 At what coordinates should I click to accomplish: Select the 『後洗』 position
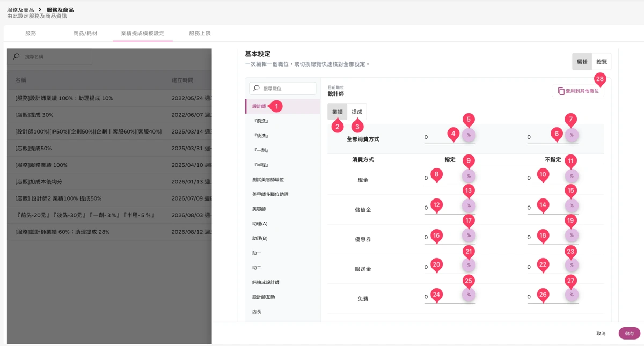point(283,136)
